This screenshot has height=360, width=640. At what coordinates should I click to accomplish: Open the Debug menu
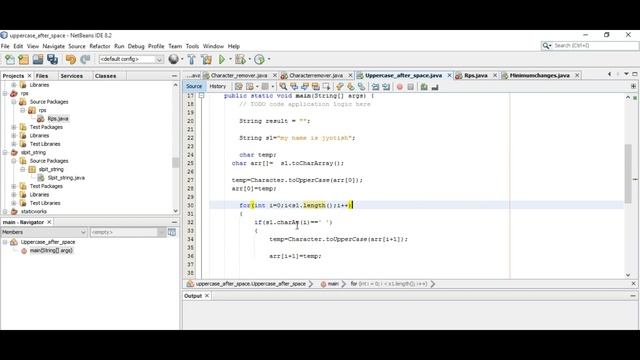[136, 46]
